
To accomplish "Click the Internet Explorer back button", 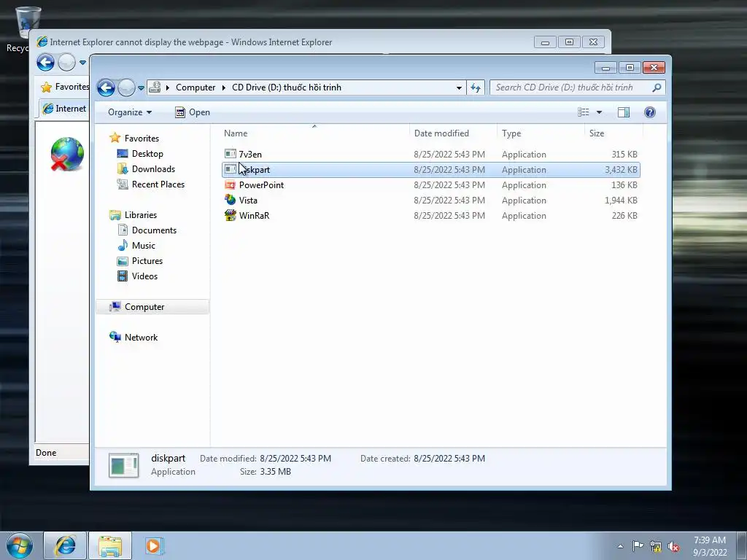I will pyautogui.click(x=45, y=63).
